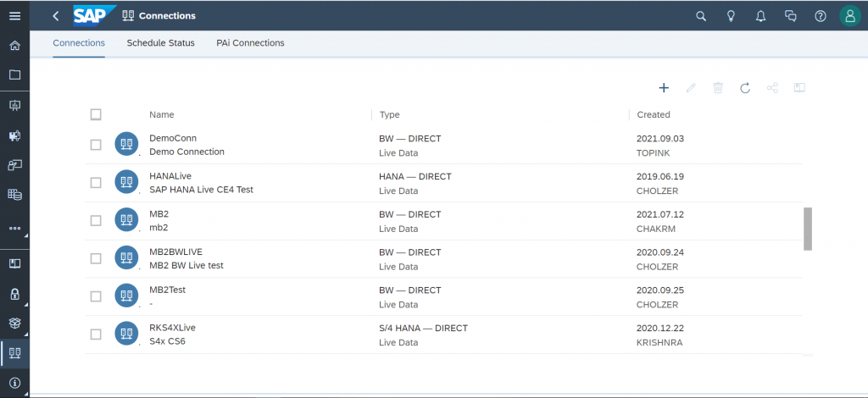Open the HANALive connection name
Viewport: 868px width, 398px height.
pyautogui.click(x=170, y=176)
